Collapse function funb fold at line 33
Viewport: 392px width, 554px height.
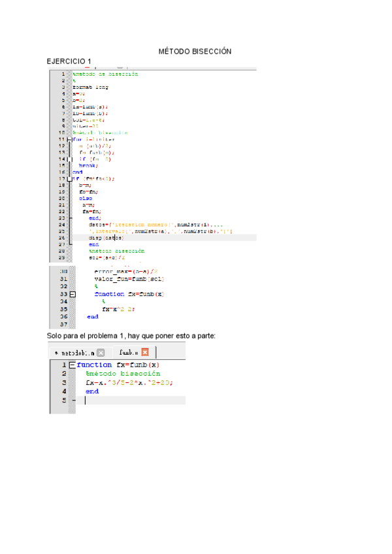tap(73, 294)
